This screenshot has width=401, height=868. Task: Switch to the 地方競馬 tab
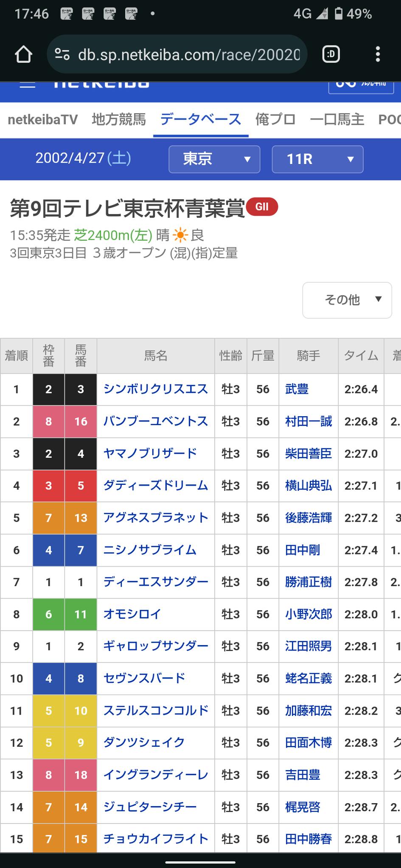click(119, 120)
